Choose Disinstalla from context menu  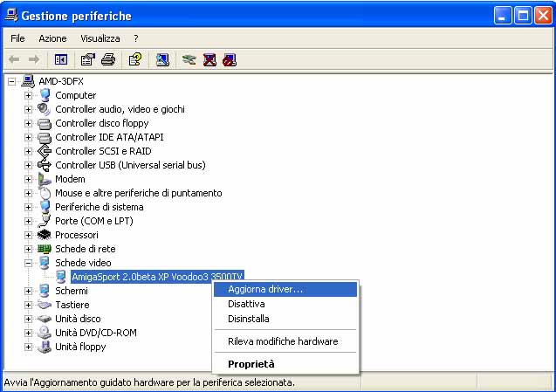point(285,319)
